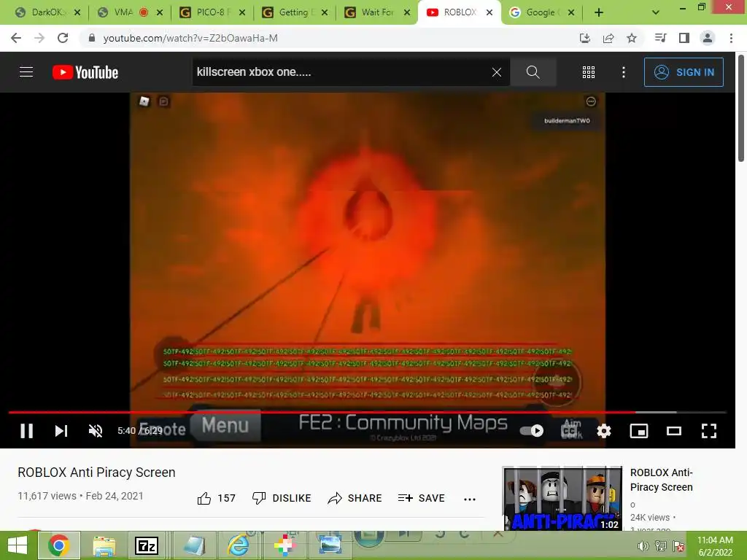Viewport: 747px width, 560px height.
Task: Switch to theater mode
Action: click(x=673, y=431)
